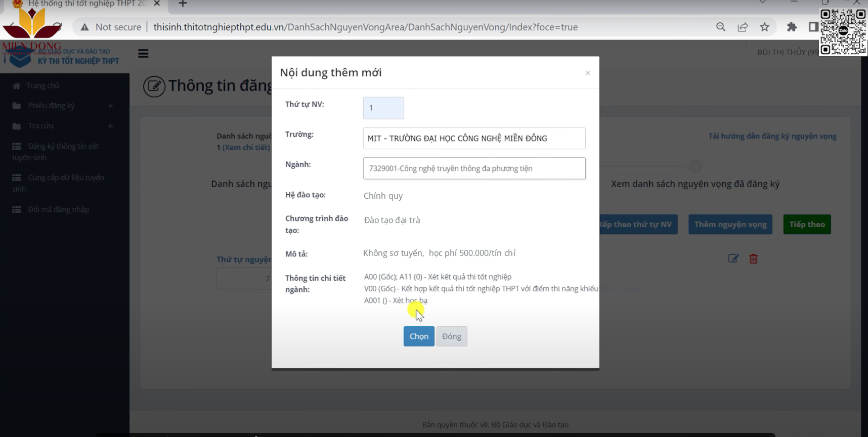This screenshot has height=437, width=868.
Task: Close the Nội dung thêm mới dialog
Action: [x=588, y=73]
